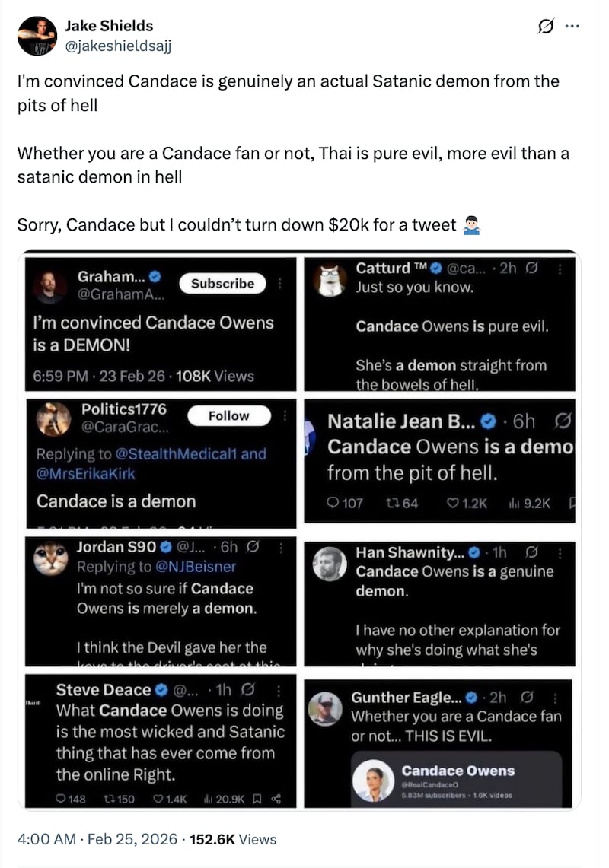Click the Grok circle-slash icon beside the more menu

click(x=545, y=27)
